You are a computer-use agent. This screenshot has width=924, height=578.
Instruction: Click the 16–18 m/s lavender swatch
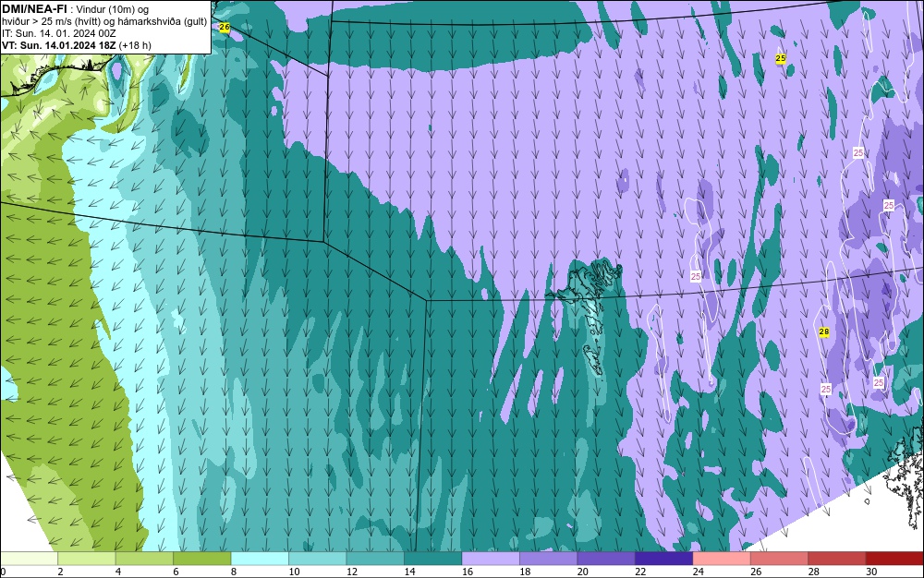[491, 559]
